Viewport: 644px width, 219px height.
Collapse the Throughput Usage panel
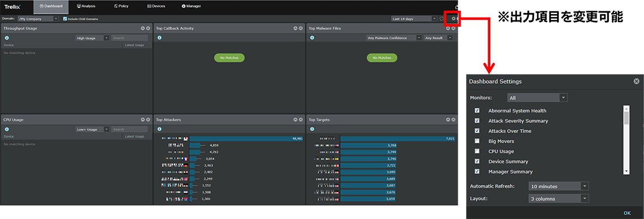tap(143, 28)
